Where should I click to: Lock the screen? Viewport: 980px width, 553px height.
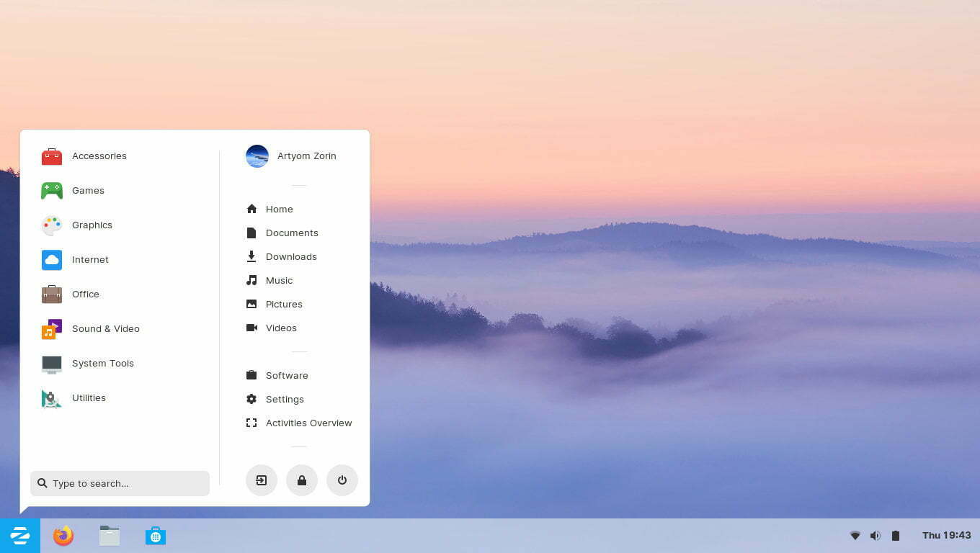[x=301, y=480]
